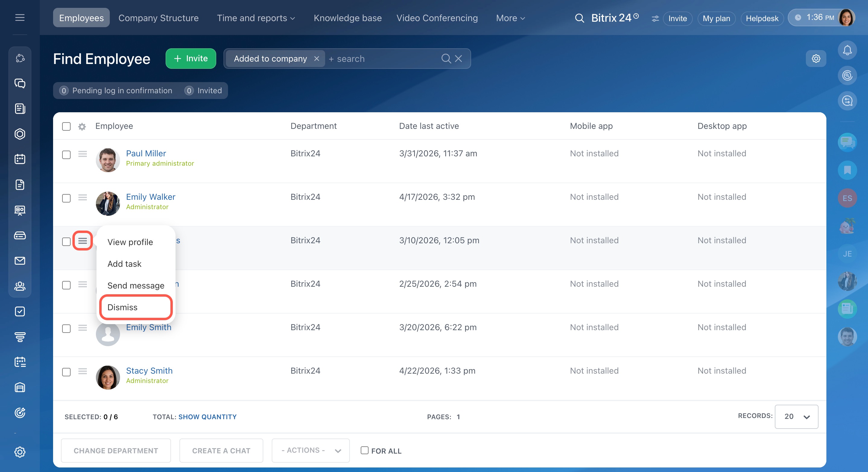This screenshot has height=472, width=868.
Task: Click the green Invite button
Action: [x=191, y=59]
